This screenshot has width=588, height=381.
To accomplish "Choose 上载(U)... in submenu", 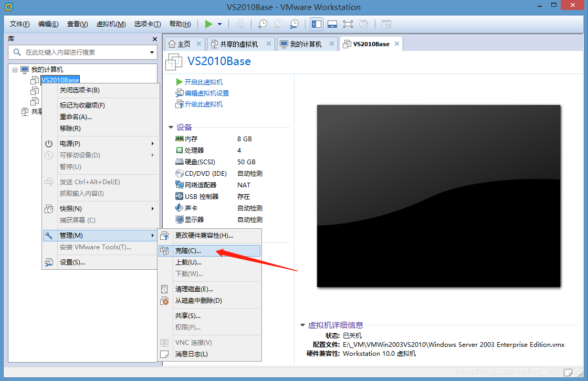I will click(209, 262).
